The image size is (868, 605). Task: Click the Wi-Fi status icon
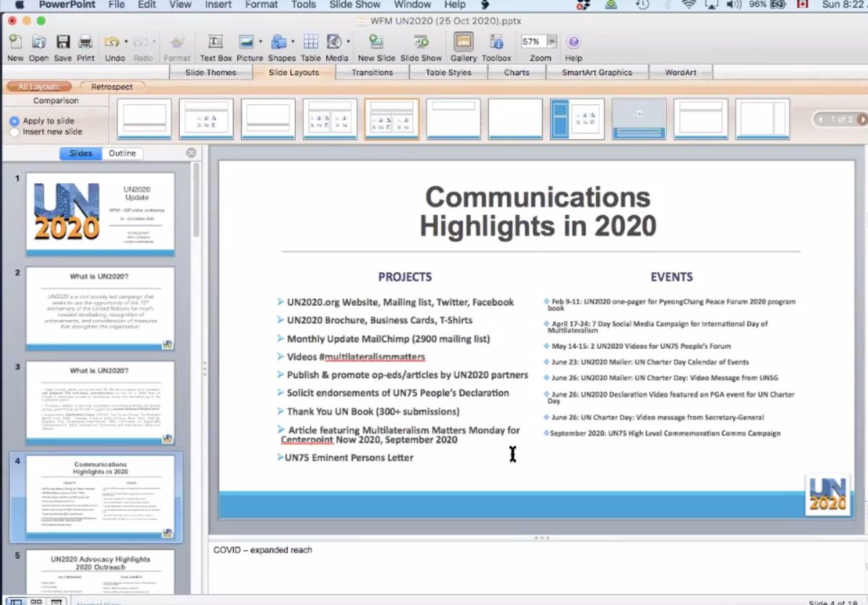689,4
